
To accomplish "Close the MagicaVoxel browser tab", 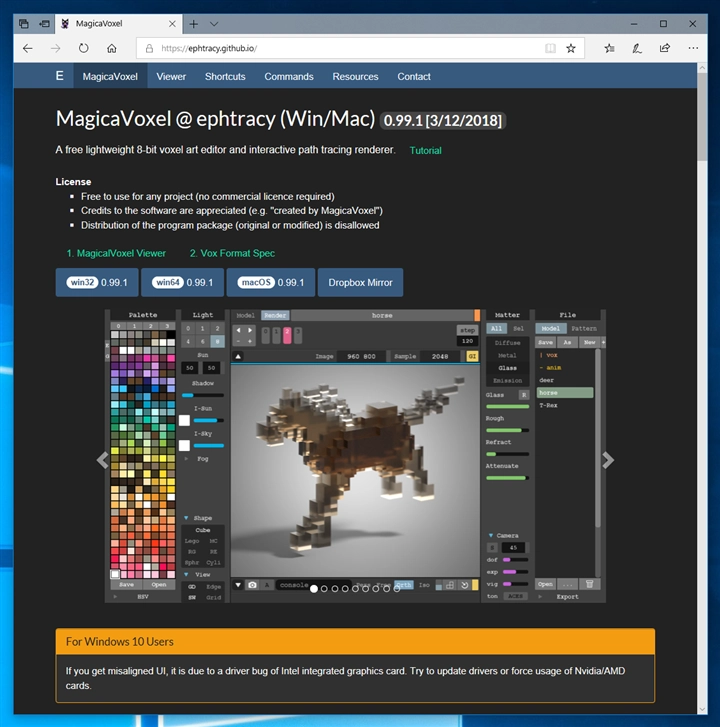I will click(x=172, y=24).
